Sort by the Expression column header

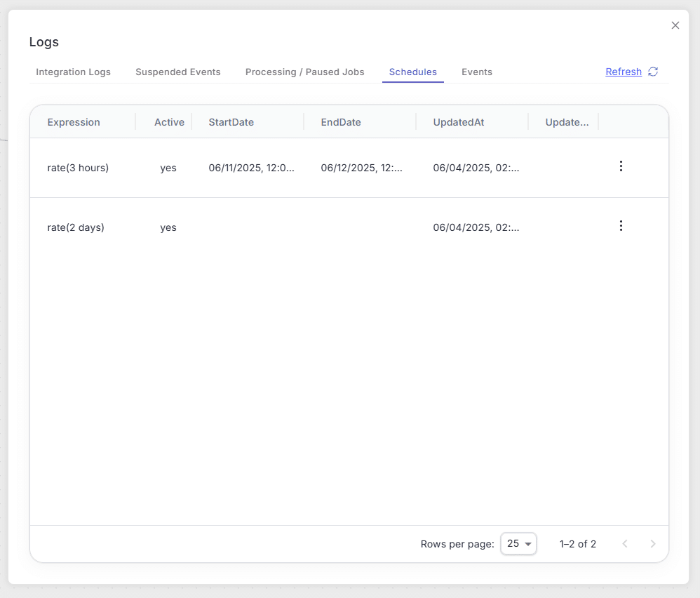point(74,122)
